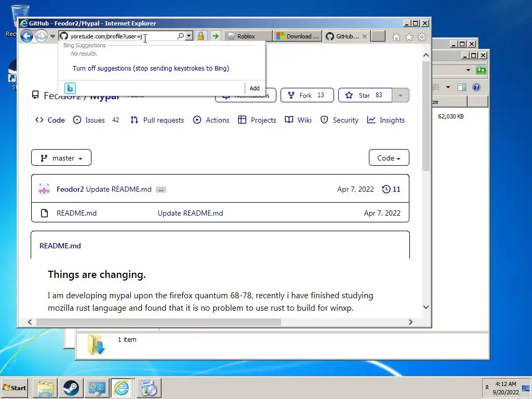Image resolution: width=532 pixels, height=399 pixels.
Task: Expand the Star lists dropdown
Action: [x=401, y=96]
